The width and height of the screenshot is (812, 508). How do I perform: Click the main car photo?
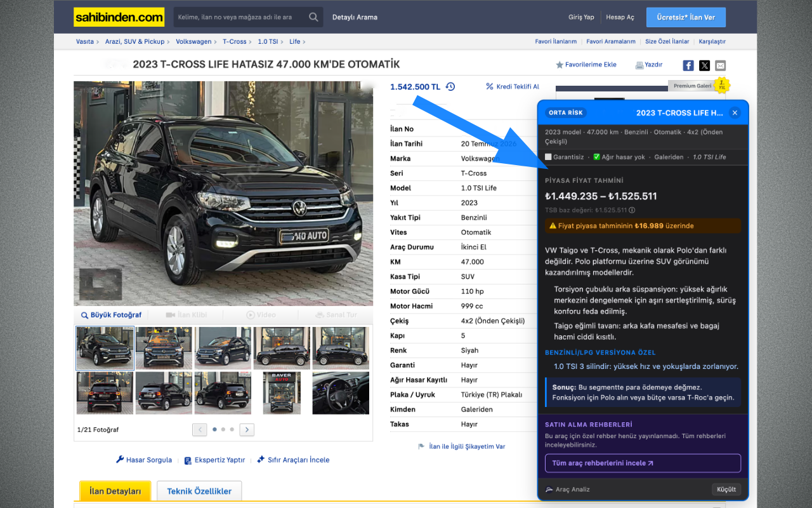(x=223, y=194)
